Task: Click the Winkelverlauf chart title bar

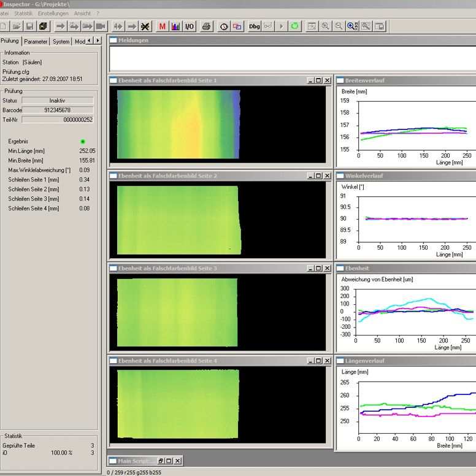Action: [405, 176]
